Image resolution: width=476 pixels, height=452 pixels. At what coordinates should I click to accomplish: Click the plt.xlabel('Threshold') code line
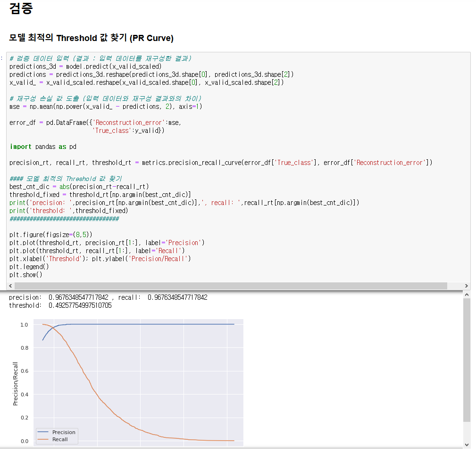100,259
